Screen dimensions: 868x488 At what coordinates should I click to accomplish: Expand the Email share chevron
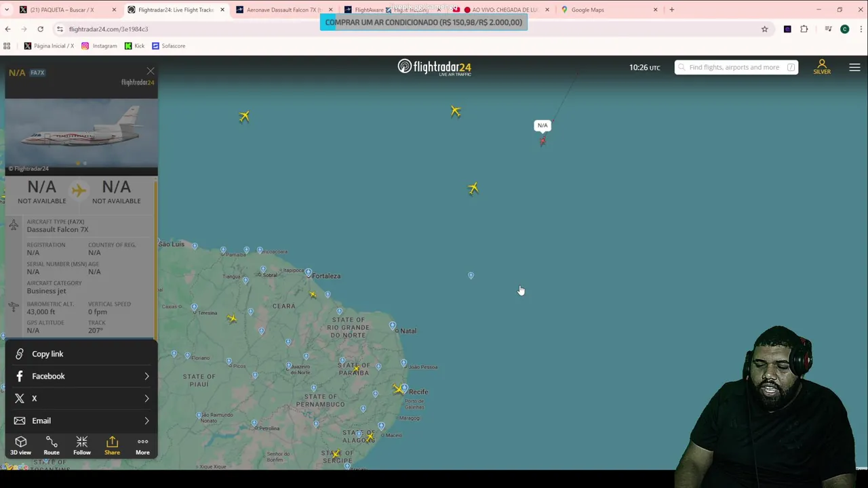[146, 421]
